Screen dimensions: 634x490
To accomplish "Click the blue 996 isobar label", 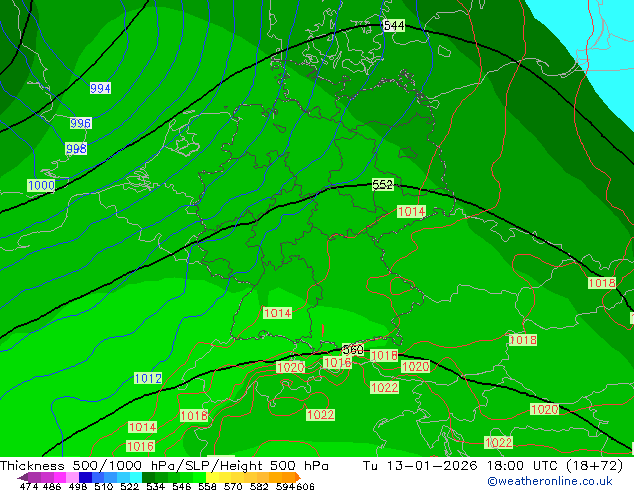I will [80, 123].
